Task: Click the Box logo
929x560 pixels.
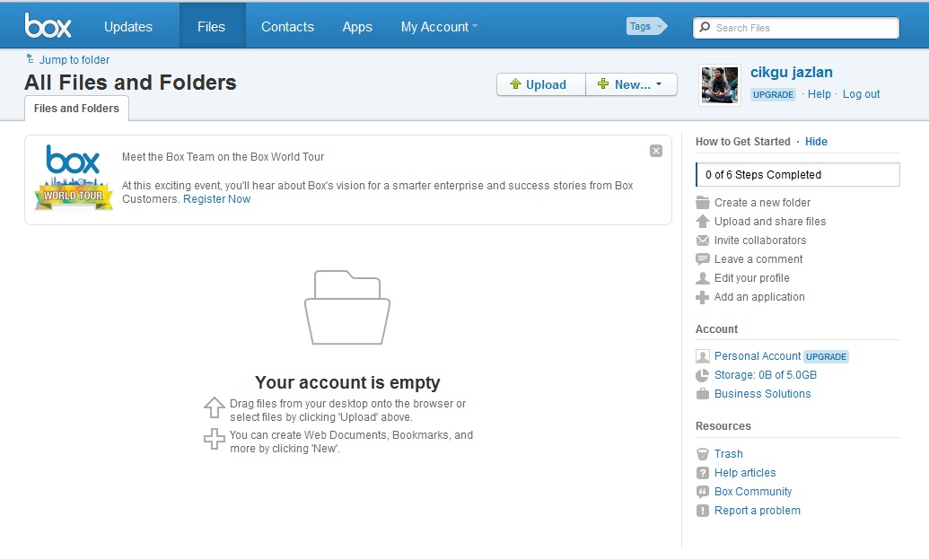Action: (48, 24)
